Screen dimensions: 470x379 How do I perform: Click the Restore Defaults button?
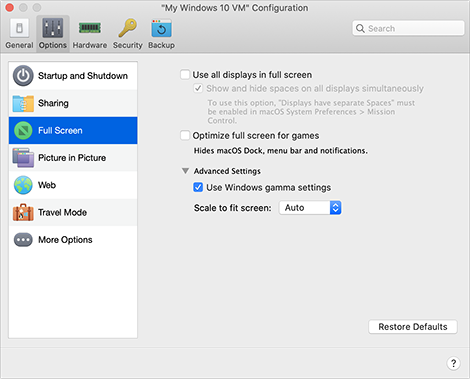click(x=413, y=327)
